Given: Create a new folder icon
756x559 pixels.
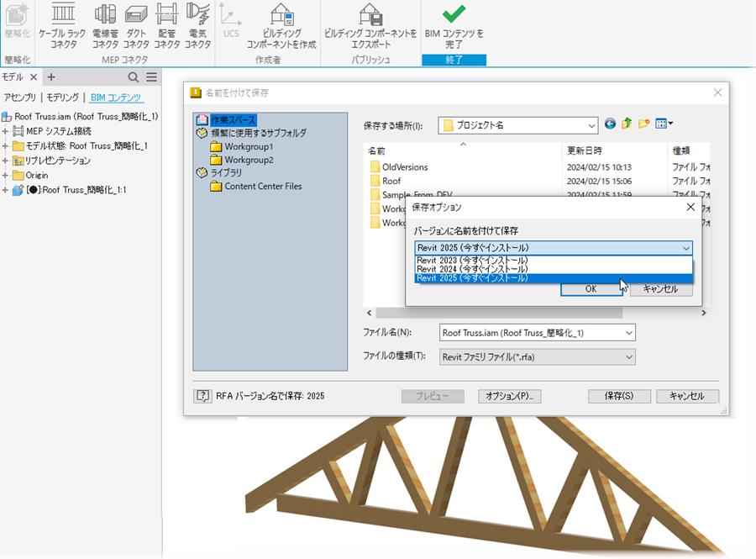Looking at the screenshot, I should [x=643, y=124].
